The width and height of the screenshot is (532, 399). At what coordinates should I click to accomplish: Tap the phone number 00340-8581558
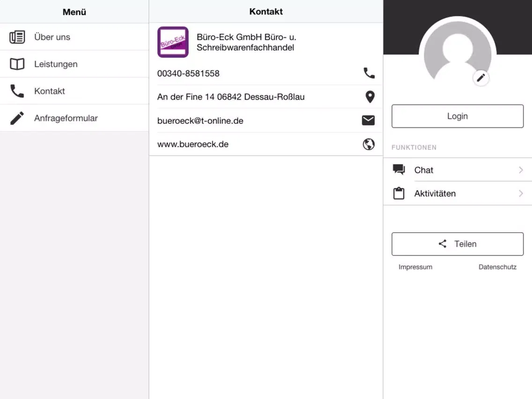[188, 73]
